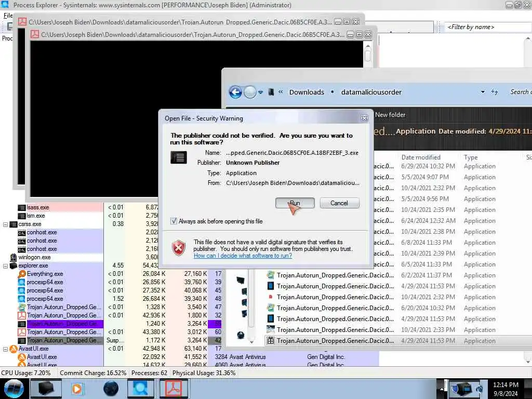
Task: Go back in the Explorer window
Action: coord(235,92)
